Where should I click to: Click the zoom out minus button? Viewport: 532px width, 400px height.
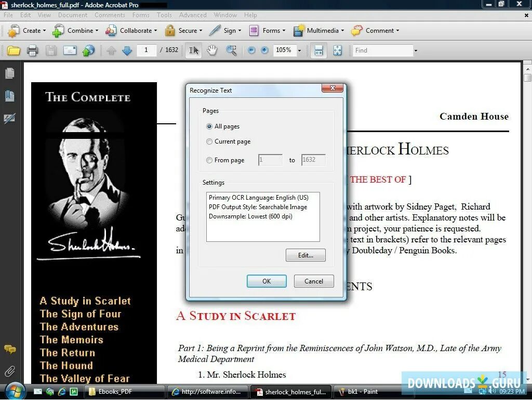click(x=251, y=50)
